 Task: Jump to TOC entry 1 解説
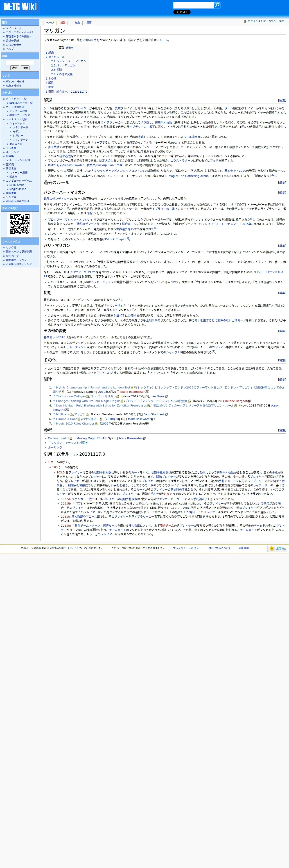(x=50, y=53)
